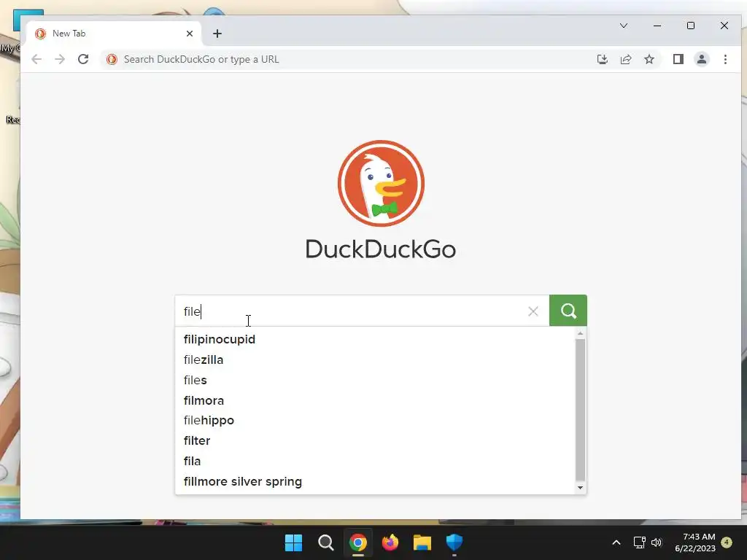The image size is (747, 560).
Task: Click the green DuckDuckGo search button
Action: click(x=568, y=311)
